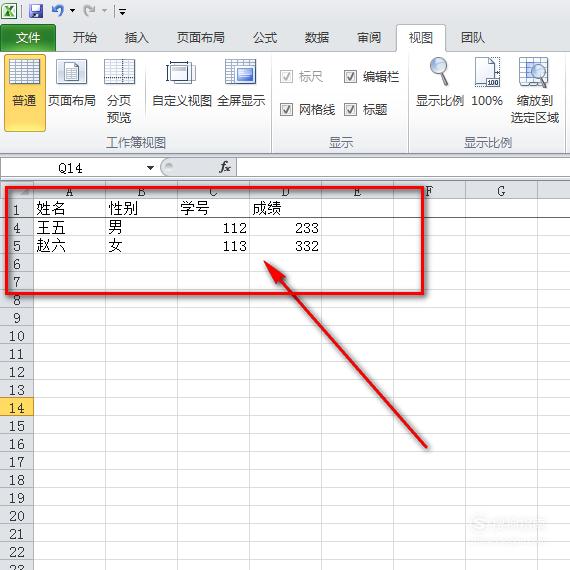The image size is (570, 570).
Task: Open the 显示比例 zoom dialog
Action: (x=439, y=83)
